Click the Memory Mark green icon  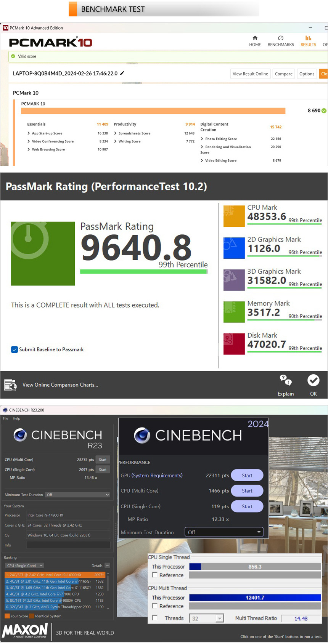click(234, 312)
